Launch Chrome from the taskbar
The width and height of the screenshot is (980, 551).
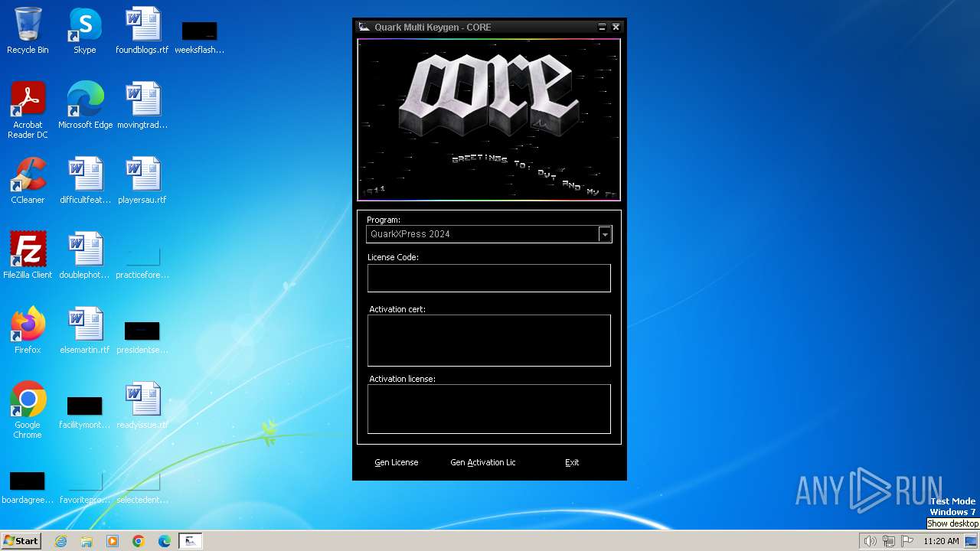pos(139,541)
